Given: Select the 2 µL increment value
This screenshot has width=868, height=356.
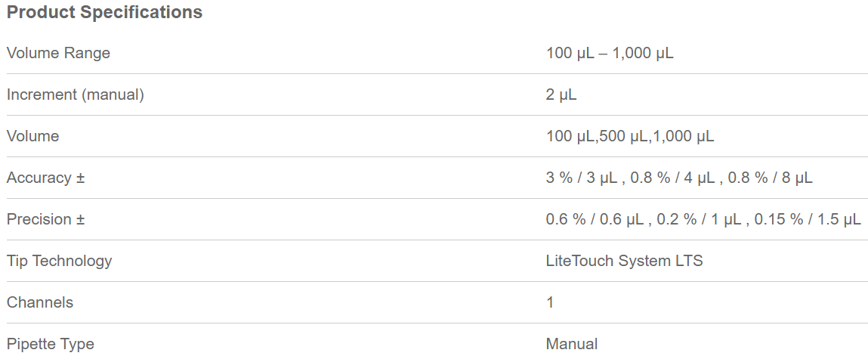Looking at the screenshot, I should [561, 94].
